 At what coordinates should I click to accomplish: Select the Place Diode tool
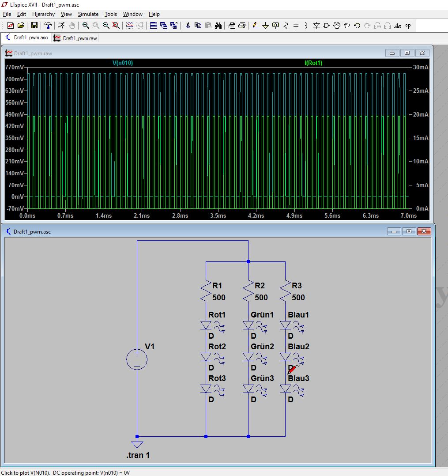tap(316, 26)
